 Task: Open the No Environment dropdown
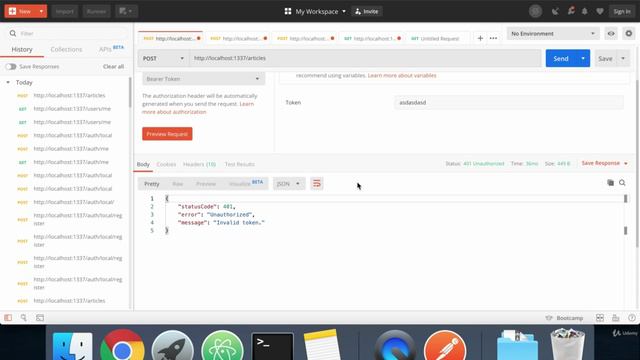click(x=553, y=33)
